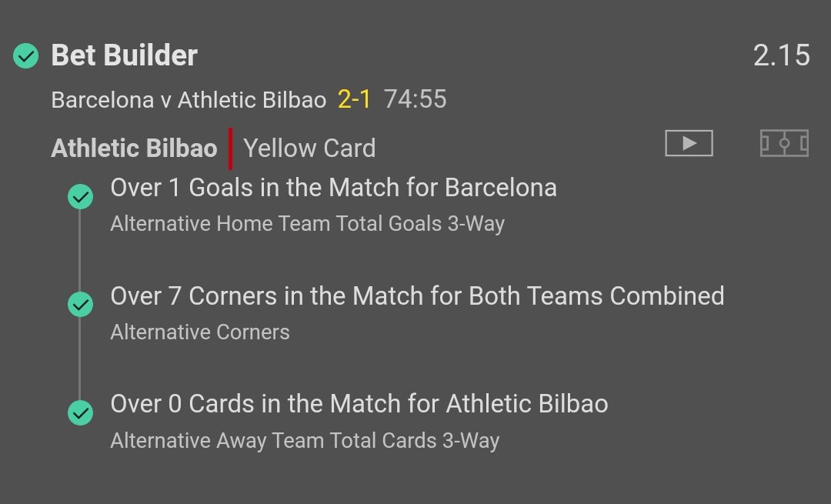Select the Athletic Bilbao event label
The width and height of the screenshot is (831, 504).
[x=134, y=149]
